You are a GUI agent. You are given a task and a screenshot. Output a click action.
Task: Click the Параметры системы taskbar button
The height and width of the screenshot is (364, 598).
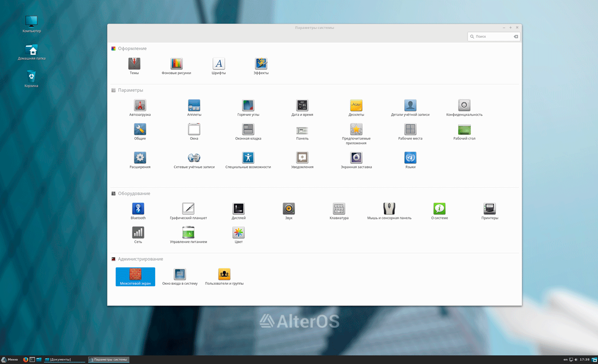(108, 359)
